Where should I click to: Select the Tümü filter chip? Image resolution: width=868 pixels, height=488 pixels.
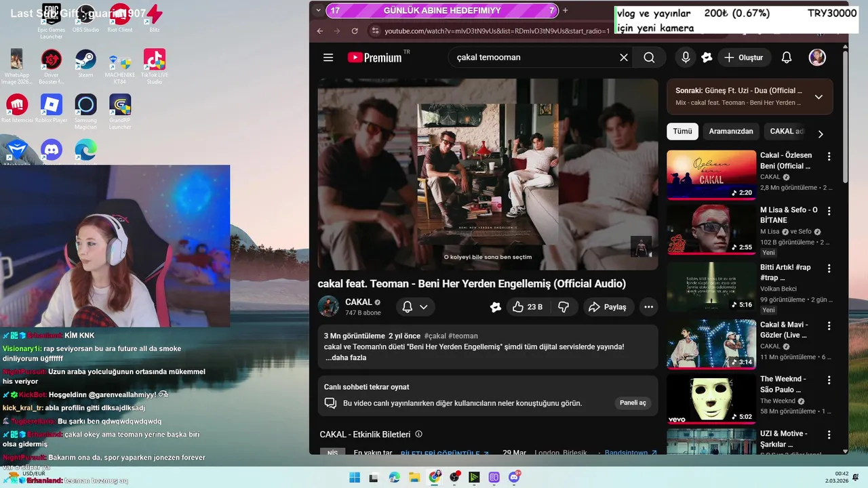682,131
